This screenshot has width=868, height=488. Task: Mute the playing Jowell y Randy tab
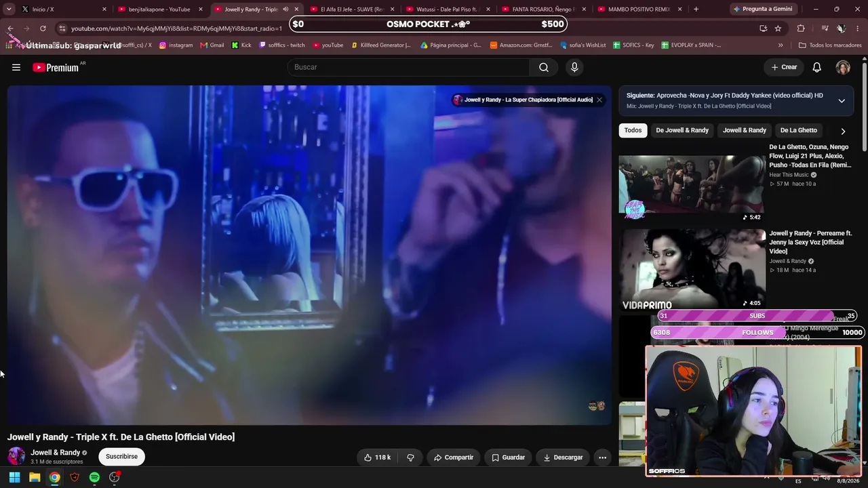pyautogui.click(x=285, y=9)
